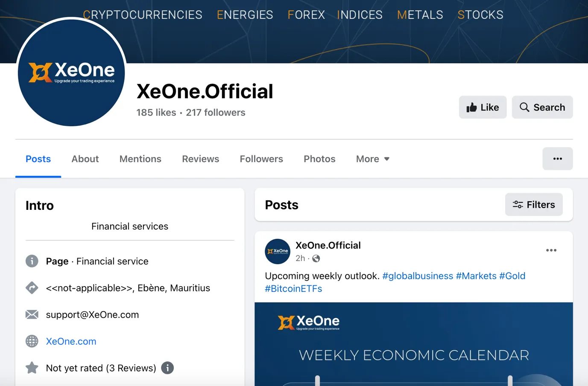588x386 pixels.
Task: Click the star rating icon
Action: tap(32, 368)
